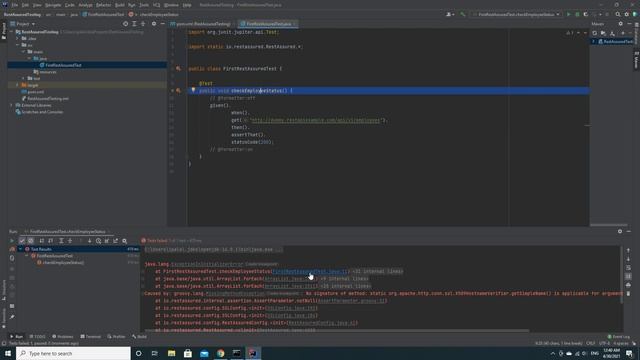The height and width of the screenshot is (360, 640).
Task: Click the AssertParameter.groovy link in the stack trace
Action: pyautogui.click(x=351, y=301)
